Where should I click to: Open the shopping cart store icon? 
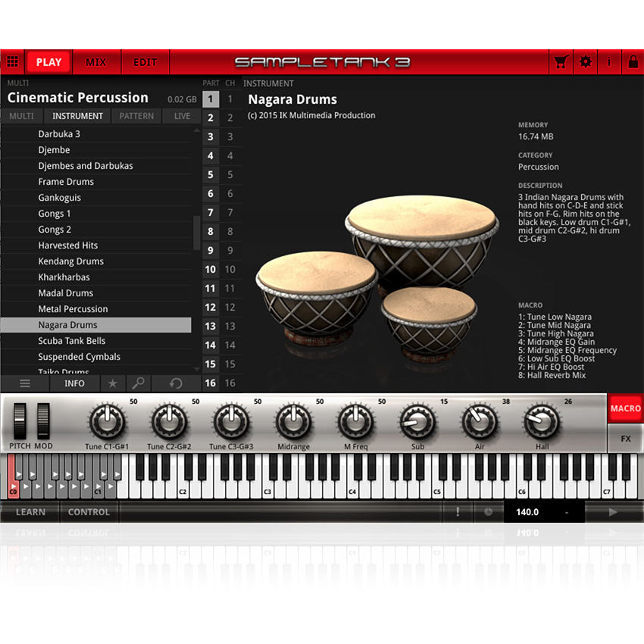(560, 61)
